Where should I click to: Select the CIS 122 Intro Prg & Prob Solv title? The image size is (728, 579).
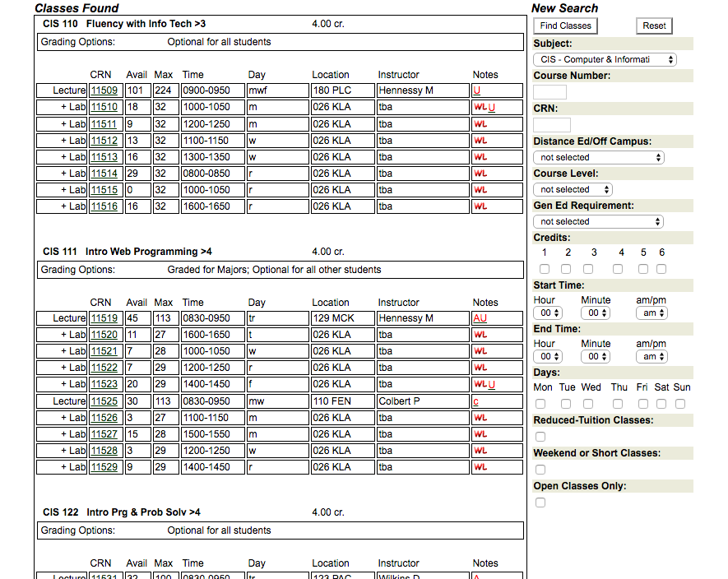[x=122, y=512]
